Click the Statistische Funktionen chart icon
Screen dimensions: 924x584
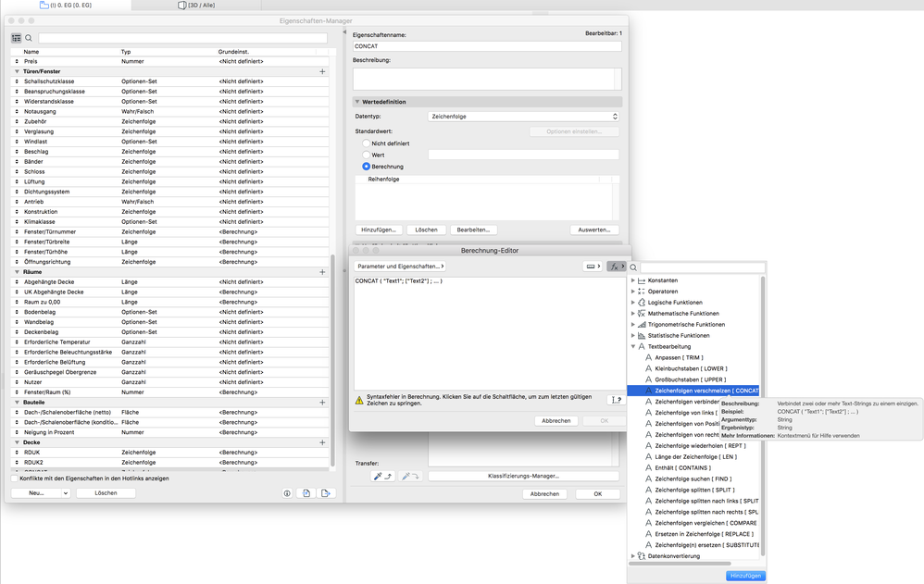(642, 335)
